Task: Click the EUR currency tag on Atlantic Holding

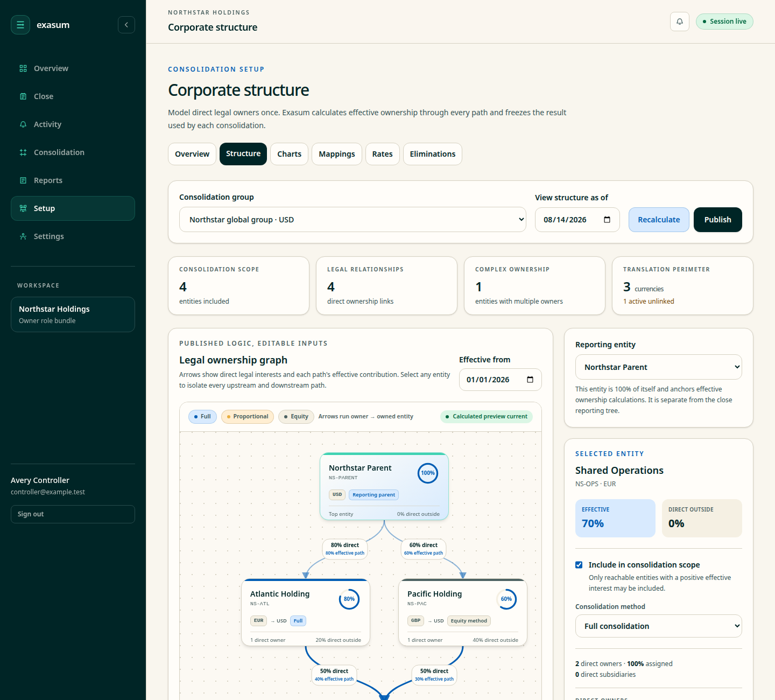Action: click(x=259, y=621)
